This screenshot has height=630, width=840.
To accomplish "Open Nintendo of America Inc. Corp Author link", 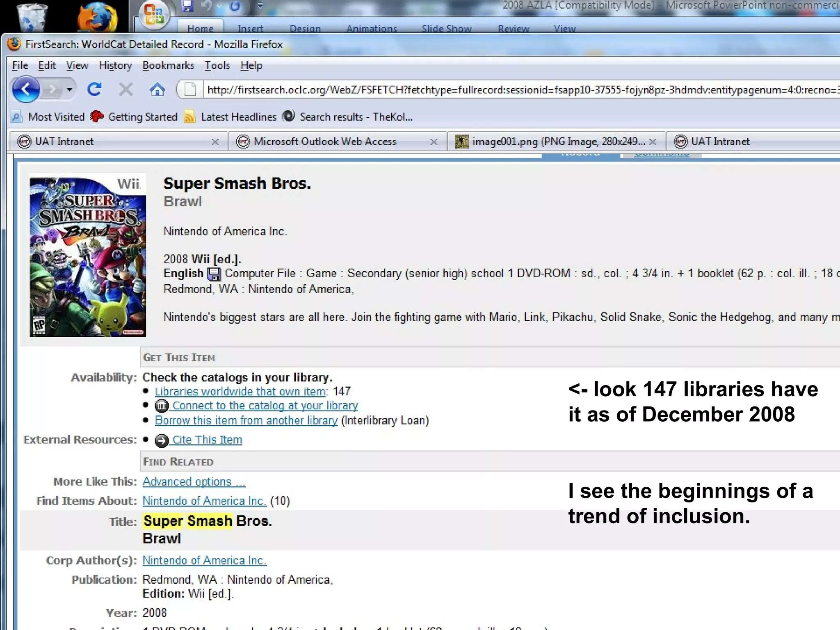I will tap(204, 560).
